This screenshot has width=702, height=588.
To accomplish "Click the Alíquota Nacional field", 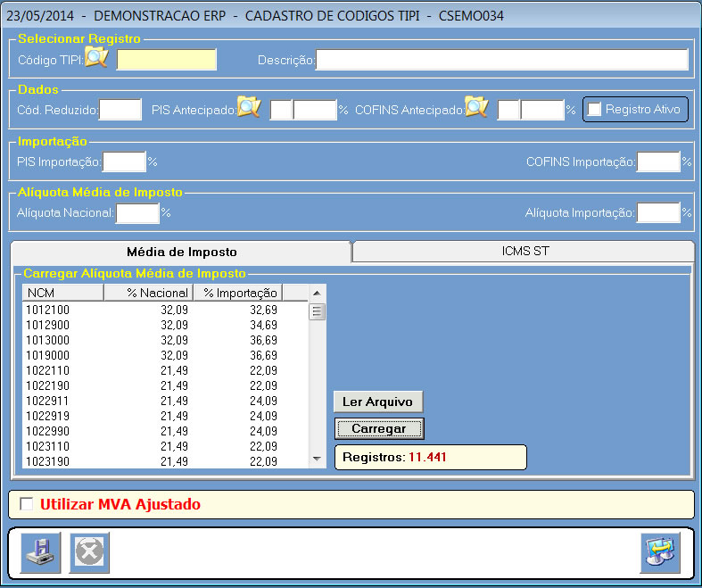I will pyautogui.click(x=137, y=212).
